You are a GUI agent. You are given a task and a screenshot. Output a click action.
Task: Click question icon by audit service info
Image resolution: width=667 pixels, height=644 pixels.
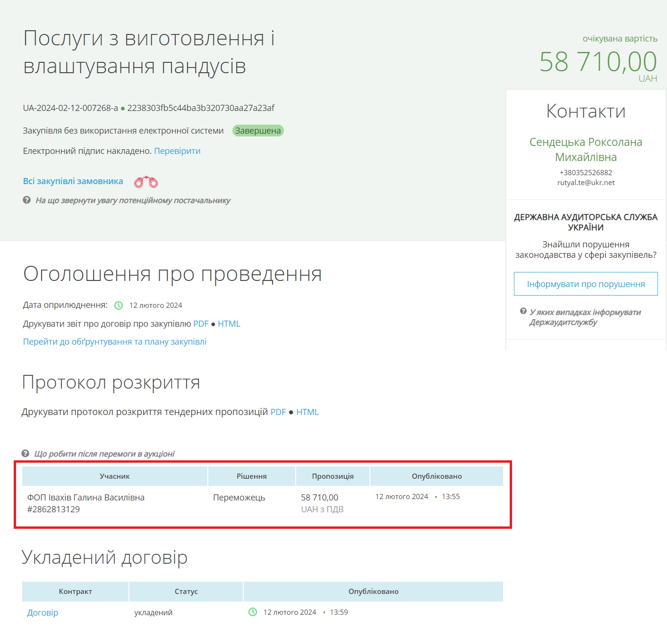coord(523,311)
